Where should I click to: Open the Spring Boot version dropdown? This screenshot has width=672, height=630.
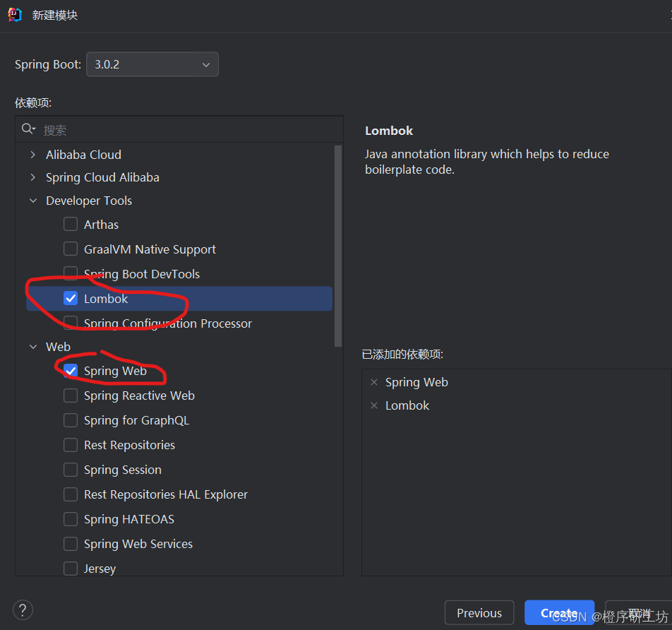coord(152,64)
